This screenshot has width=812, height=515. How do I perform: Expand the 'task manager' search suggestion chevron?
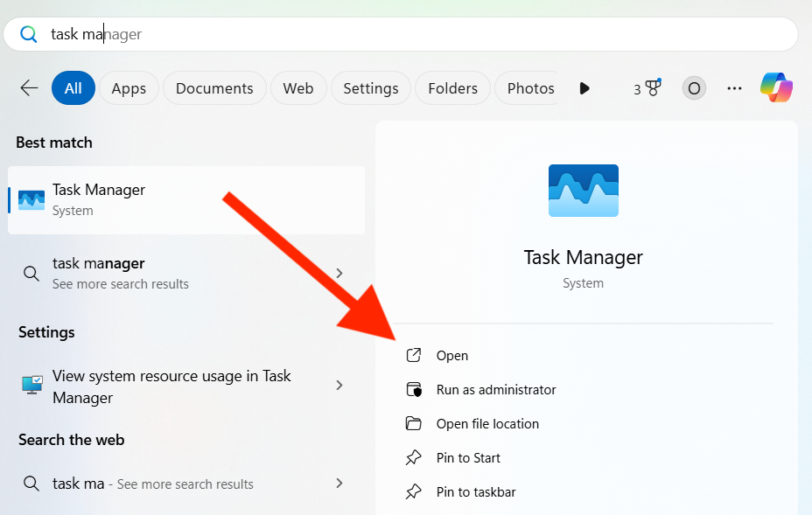(339, 273)
